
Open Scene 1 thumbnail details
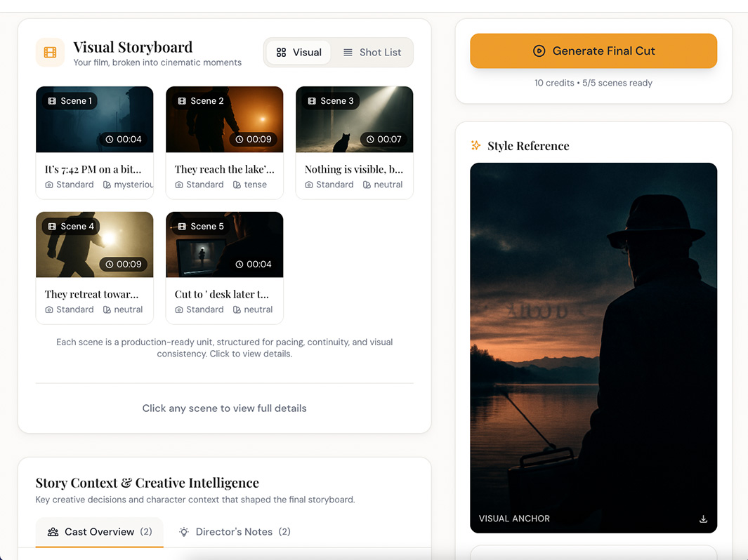[94, 119]
